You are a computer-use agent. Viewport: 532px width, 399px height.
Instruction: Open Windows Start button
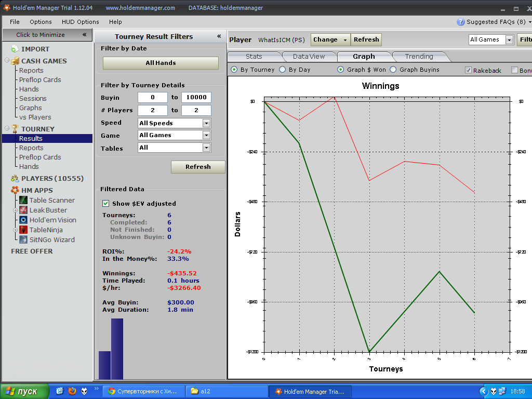(x=24, y=392)
